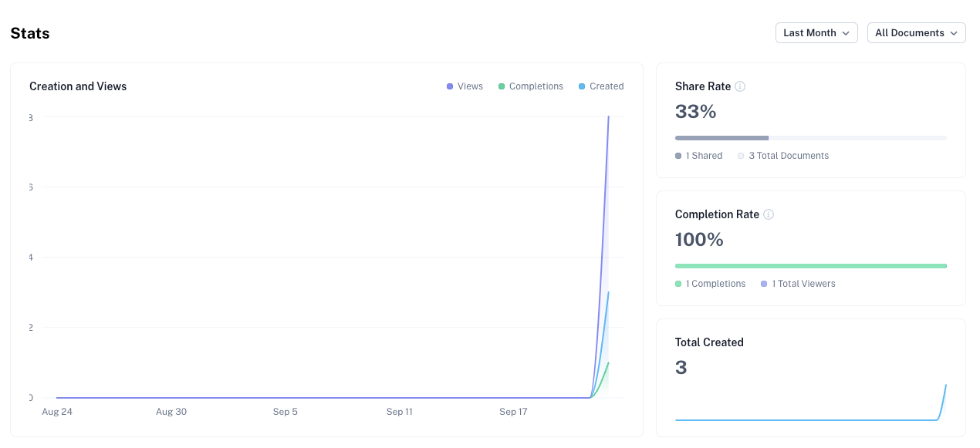Click the '1 Completions' legend marker
This screenshot has width=980, height=448.
[x=678, y=284]
